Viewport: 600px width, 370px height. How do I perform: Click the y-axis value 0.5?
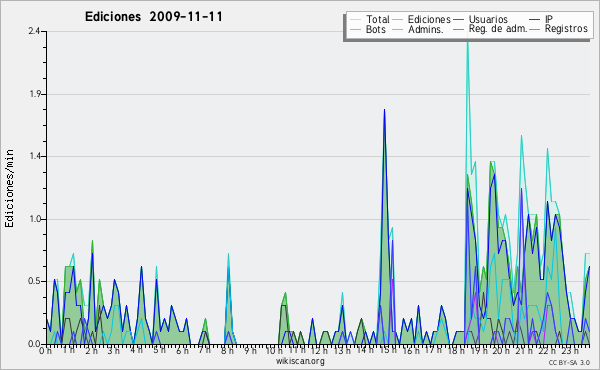point(34,281)
